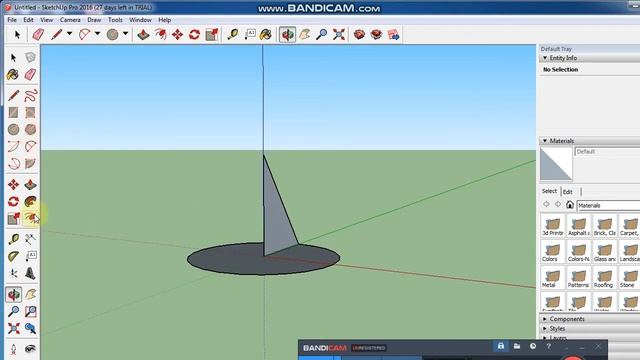This screenshot has height=360, width=640.
Task: Select the Protractor tool
Action: tap(13, 256)
